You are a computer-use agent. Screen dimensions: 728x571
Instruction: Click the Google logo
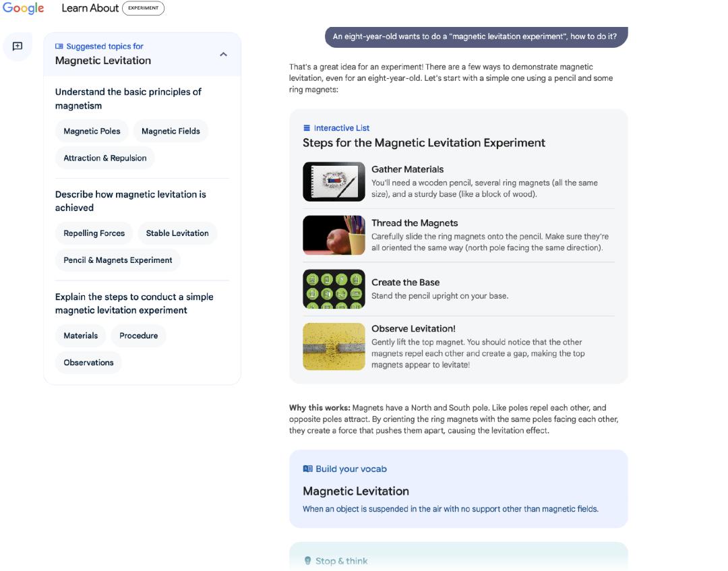coord(24,8)
